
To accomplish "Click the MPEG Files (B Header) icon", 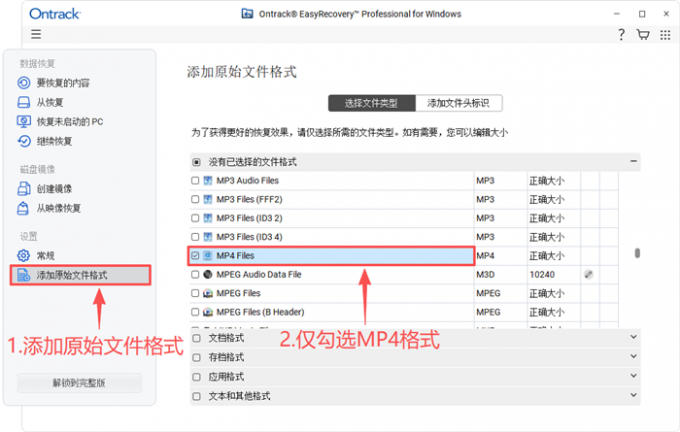I will click(208, 312).
